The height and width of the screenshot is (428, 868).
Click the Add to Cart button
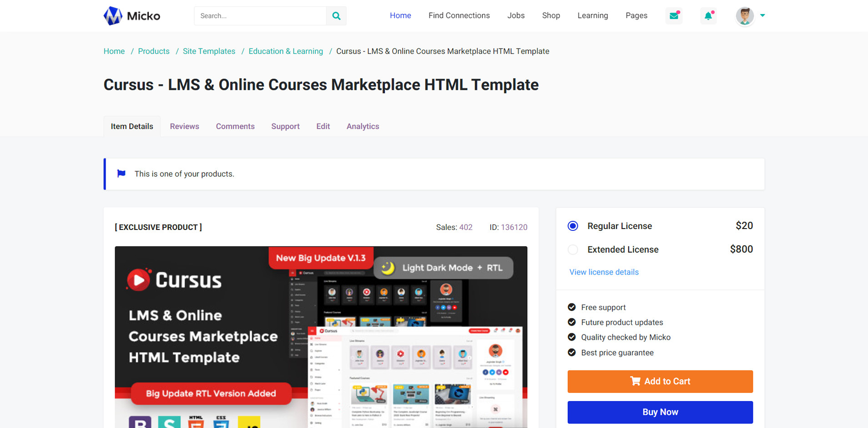660,382
